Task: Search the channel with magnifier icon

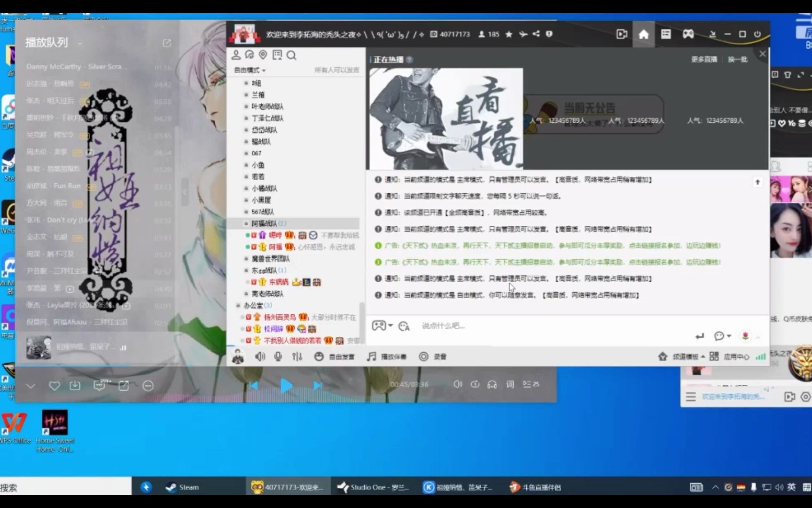Action: (x=291, y=56)
